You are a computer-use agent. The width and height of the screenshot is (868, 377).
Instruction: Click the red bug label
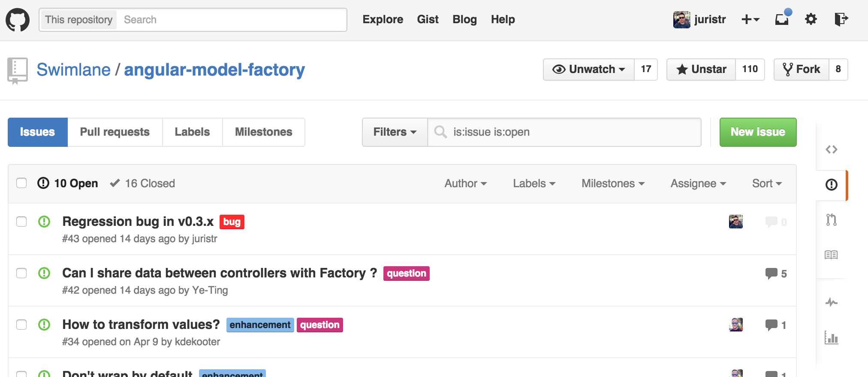[232, 222]
